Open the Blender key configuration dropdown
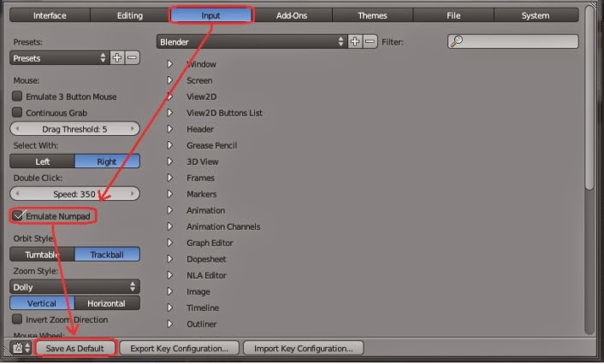The height and width of the screenshot is (364, 604). (x=252, y=42)
